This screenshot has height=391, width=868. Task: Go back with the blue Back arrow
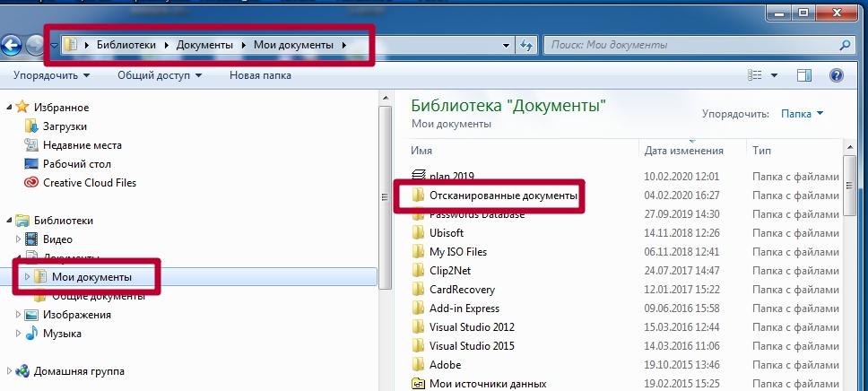pos(11,45)
